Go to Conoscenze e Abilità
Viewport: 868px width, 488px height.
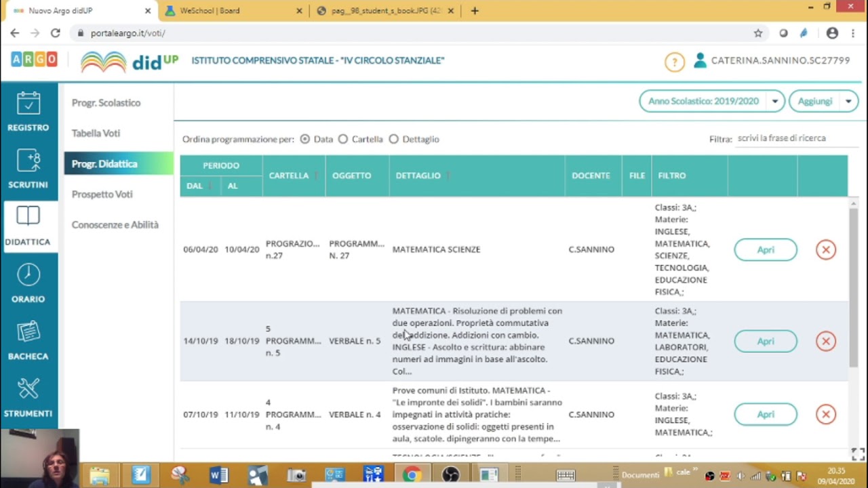click(115, 224)
